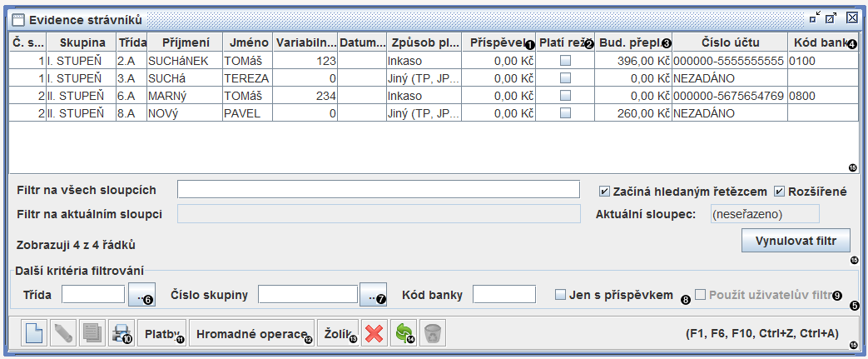868x359 pixels.
Task: Click the pencil edit record icon
Action: [62, 334]
